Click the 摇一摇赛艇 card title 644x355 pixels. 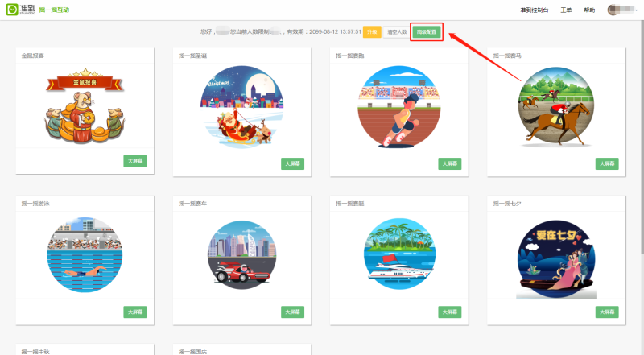(350, 204)
